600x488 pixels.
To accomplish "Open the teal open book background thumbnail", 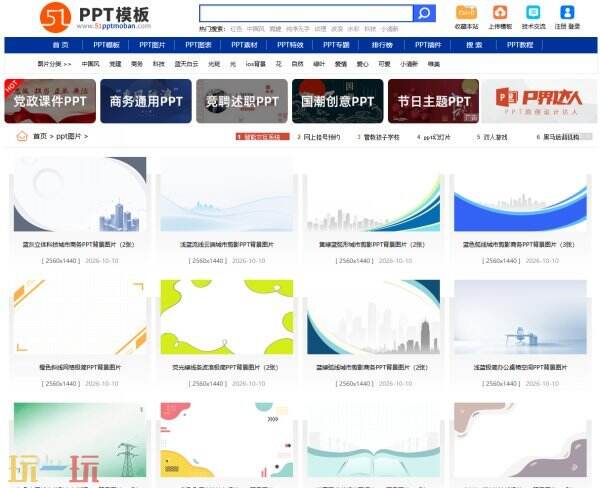I will pos(373,440).
